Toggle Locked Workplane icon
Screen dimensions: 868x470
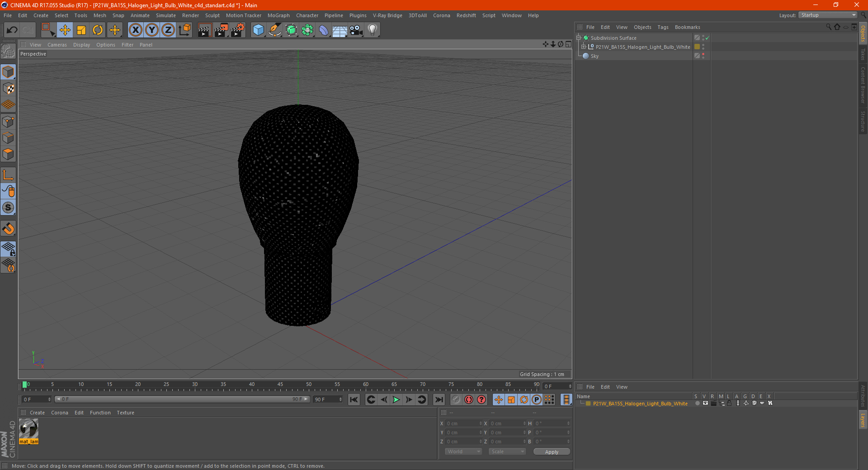pos(8,249)
